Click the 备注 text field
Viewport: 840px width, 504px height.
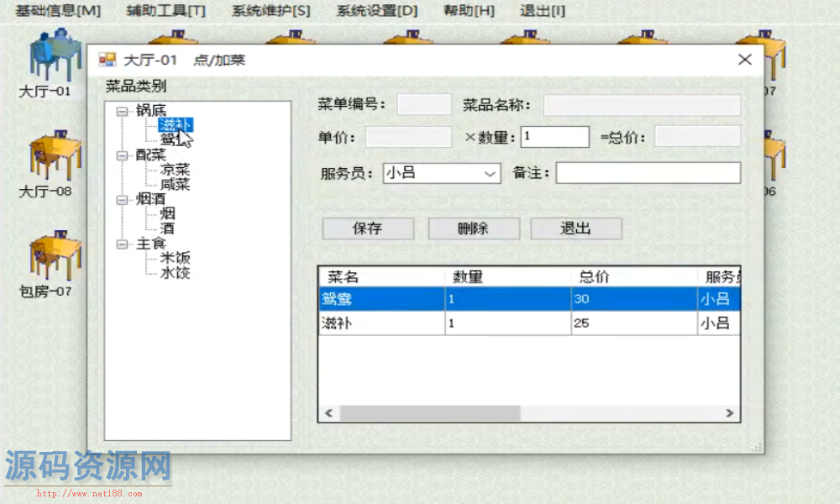click(x=648, y=173)
